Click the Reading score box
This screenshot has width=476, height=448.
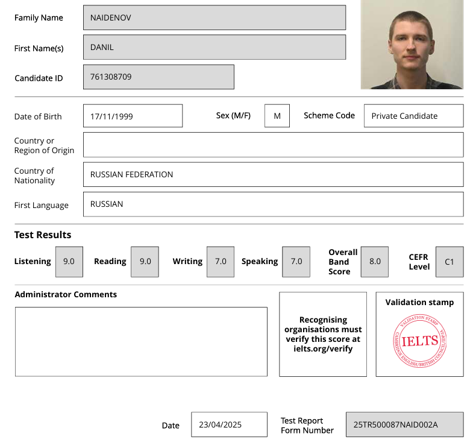click(145, 262)
